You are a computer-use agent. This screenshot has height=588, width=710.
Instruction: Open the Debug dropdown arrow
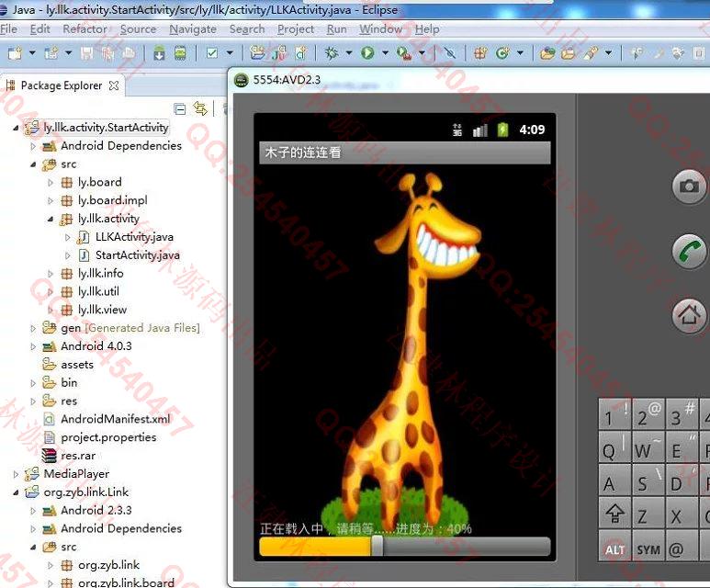[349, 53]
